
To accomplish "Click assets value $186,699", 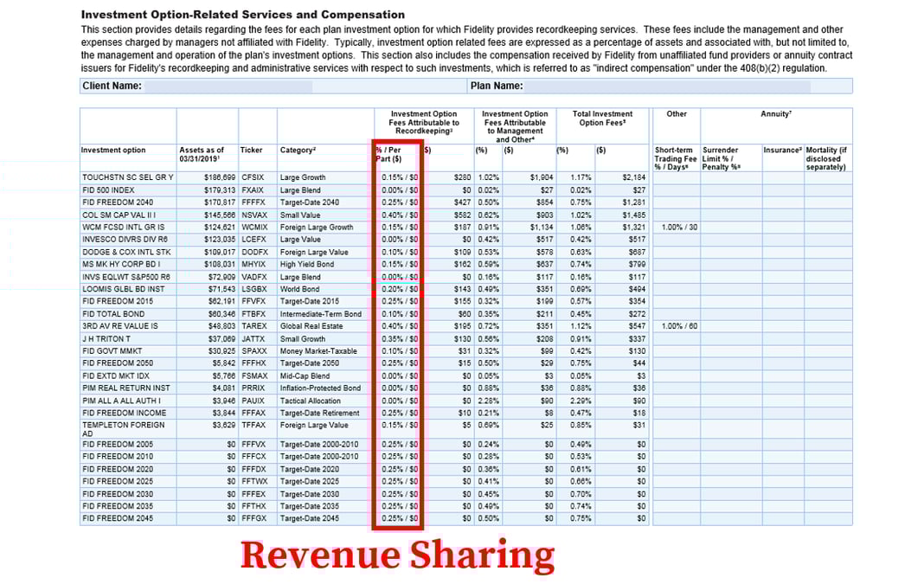I will click(220, 177).
